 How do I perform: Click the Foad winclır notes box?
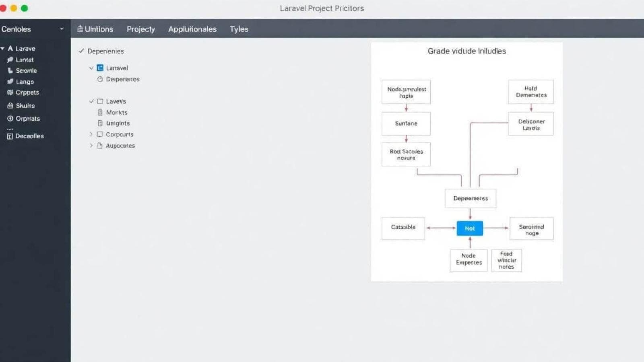(506, 260)
